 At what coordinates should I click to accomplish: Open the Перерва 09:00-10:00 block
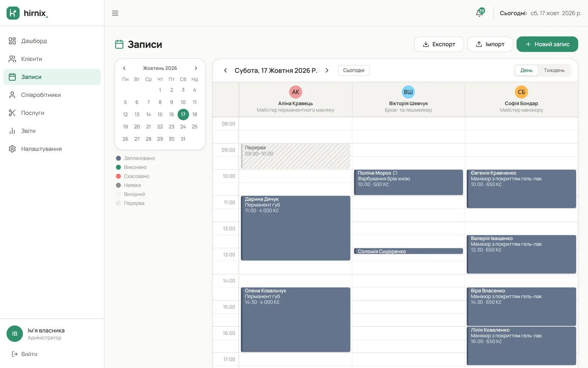(x=295, y=156)
